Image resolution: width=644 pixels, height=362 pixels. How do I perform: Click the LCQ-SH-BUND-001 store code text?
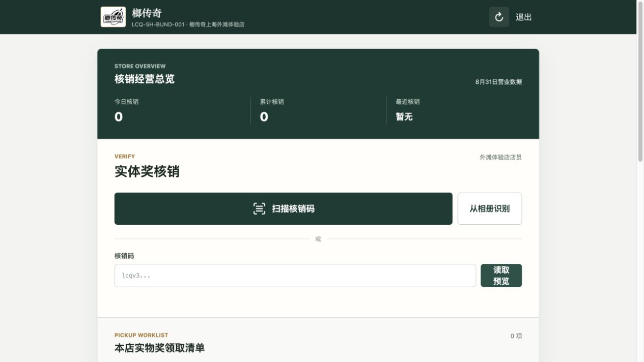(158, 24)
